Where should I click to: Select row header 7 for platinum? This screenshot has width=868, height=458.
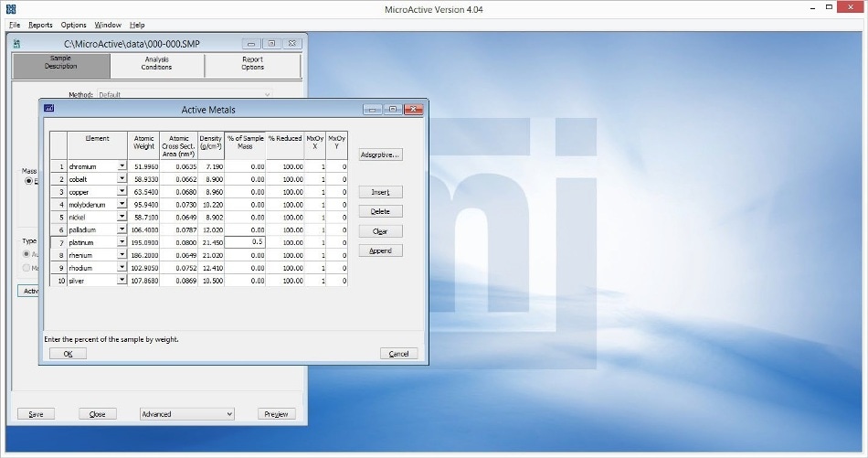(58, 242)
